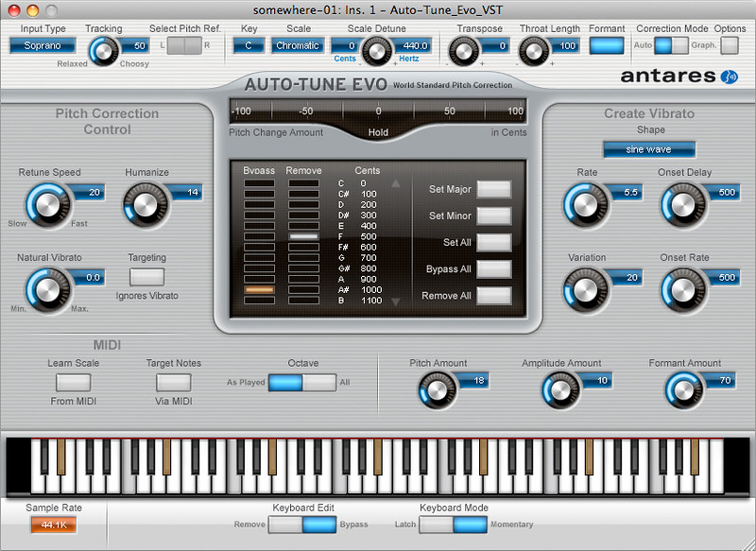Click the Remove All button
The width and height of the screenshot is (756, 551).
493,296
